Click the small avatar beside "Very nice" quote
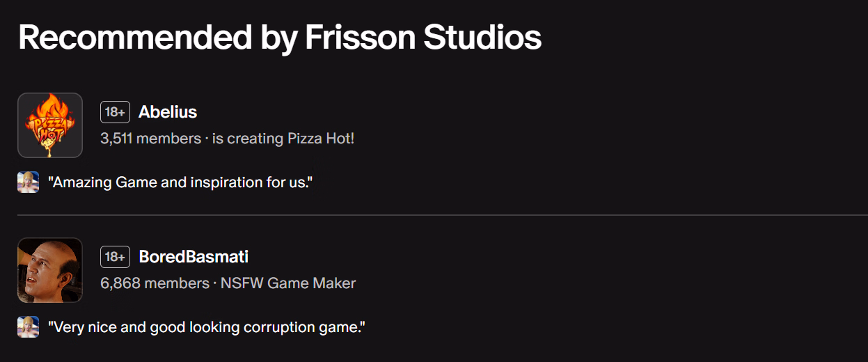 click(x=28, y=326)
